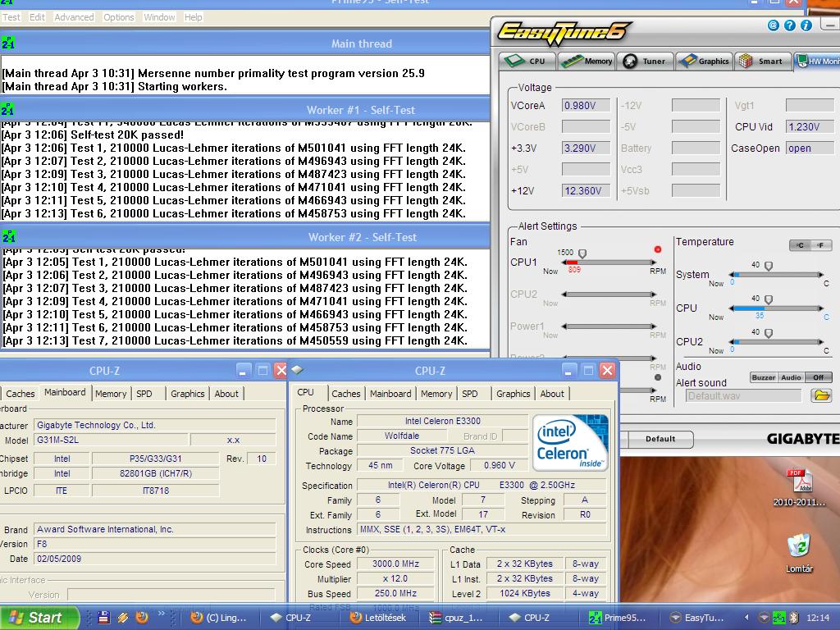Open Prime95 Window menu

tap(159, 17)
